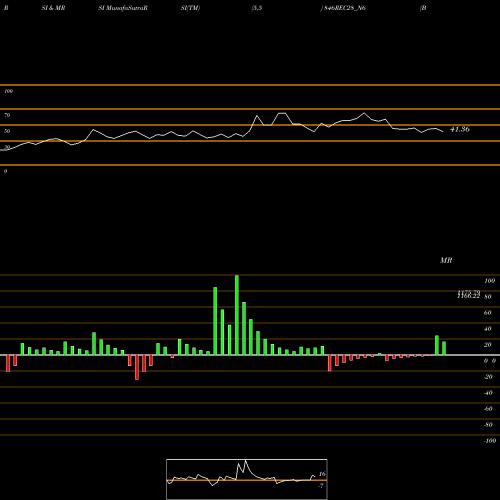This screenshot has width=500, height=500.
Task: Click the '-100' axis label of MR chart
Action: 490,441
